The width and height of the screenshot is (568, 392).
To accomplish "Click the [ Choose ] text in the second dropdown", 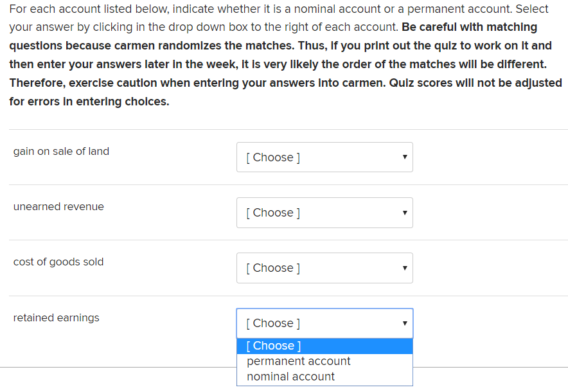I will 271,212.
